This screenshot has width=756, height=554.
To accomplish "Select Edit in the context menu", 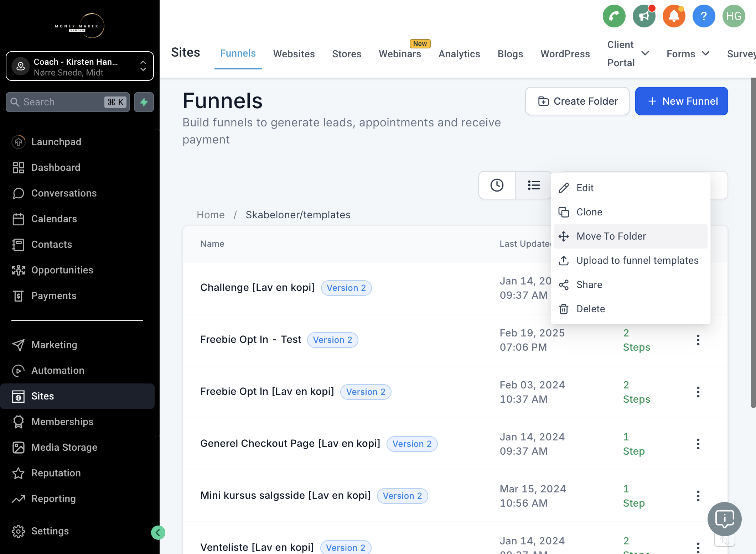I will coord(630,188).
